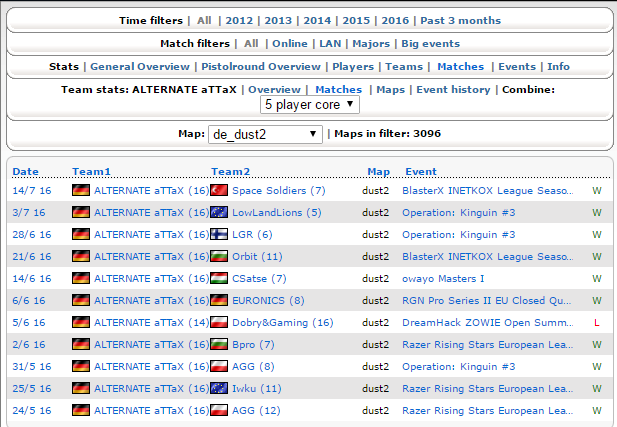Select the Past 3 months time filter
The width and height of the screenshot is (617, 427).
pyautogui.click(x=460, y=20)
